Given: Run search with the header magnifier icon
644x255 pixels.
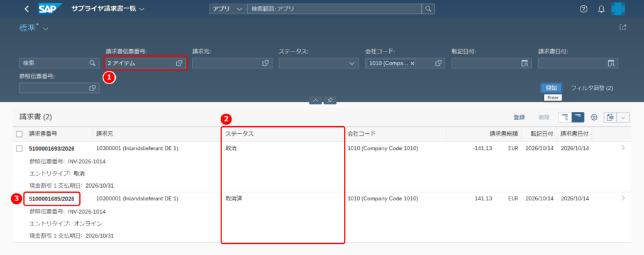Looking at the screenshot, I should (428, 9).
